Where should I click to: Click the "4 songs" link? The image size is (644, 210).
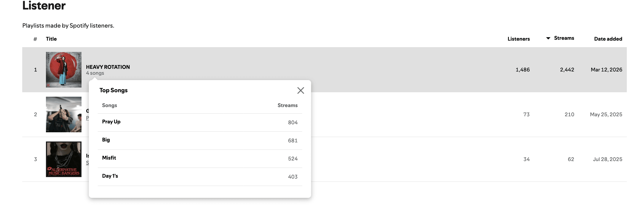(95, 73)
